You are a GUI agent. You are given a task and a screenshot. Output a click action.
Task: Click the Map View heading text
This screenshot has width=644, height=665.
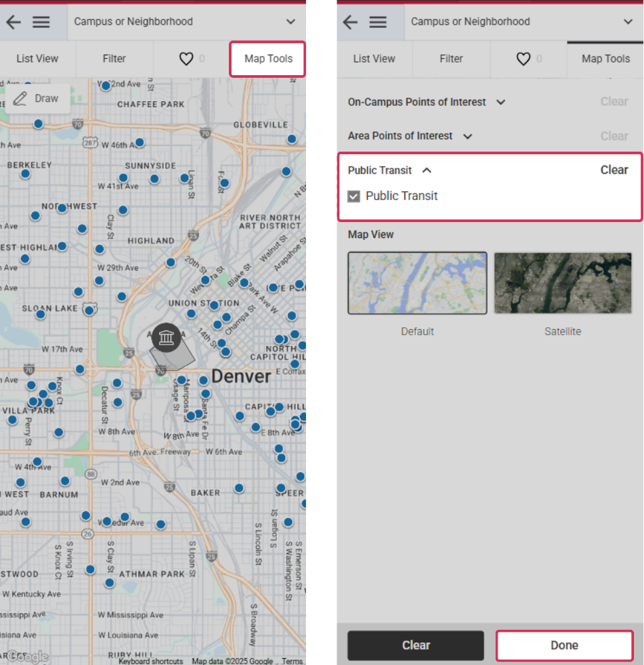371,235
